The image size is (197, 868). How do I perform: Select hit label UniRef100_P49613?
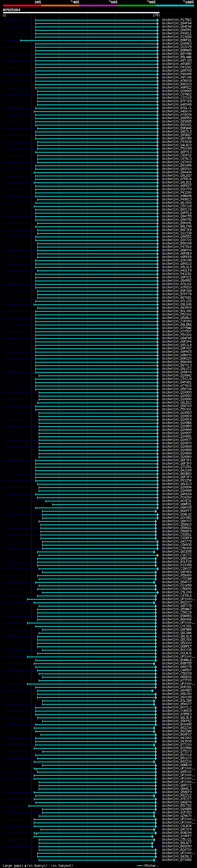click(176, 199)
